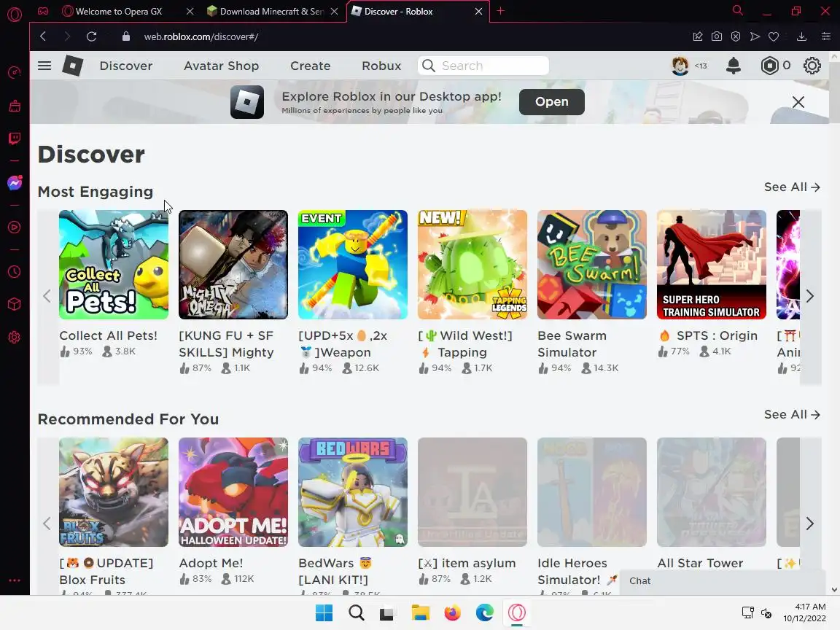Open the taskbar clock and date
Image resolution: width=840 pixels, height=630 pixels.
click(x=805, y=612)
